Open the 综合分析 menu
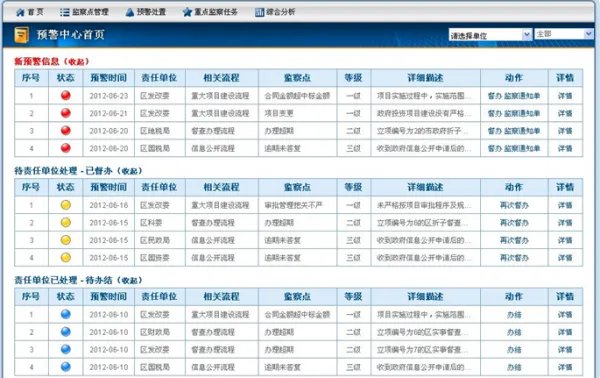Viewport: 600px width, 378px height. (x=275, y=12)
